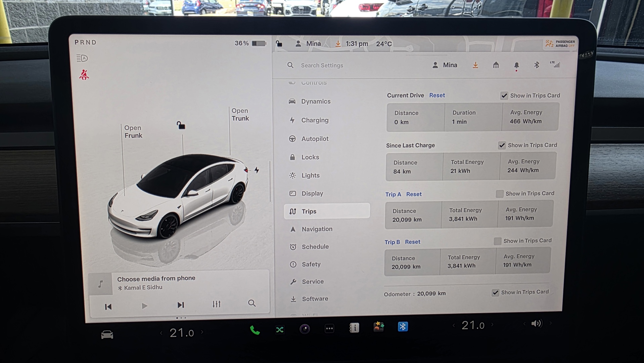
Task: Open the audio equalizer settings icon
Action: (217, 304)
